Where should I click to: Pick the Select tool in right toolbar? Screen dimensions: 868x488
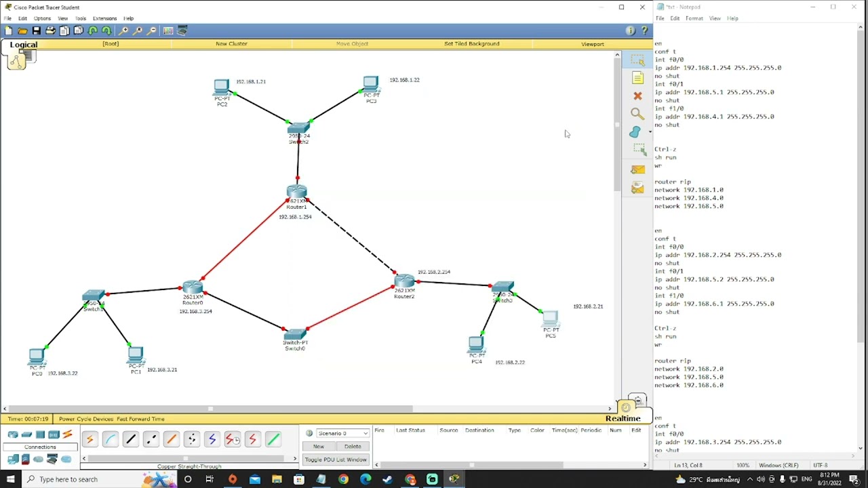pyautogui.click(x=637, y=60)
